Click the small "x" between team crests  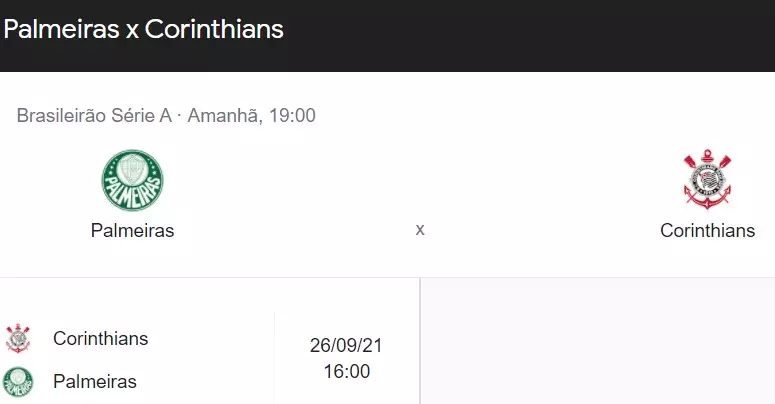[x=420, y=229]
